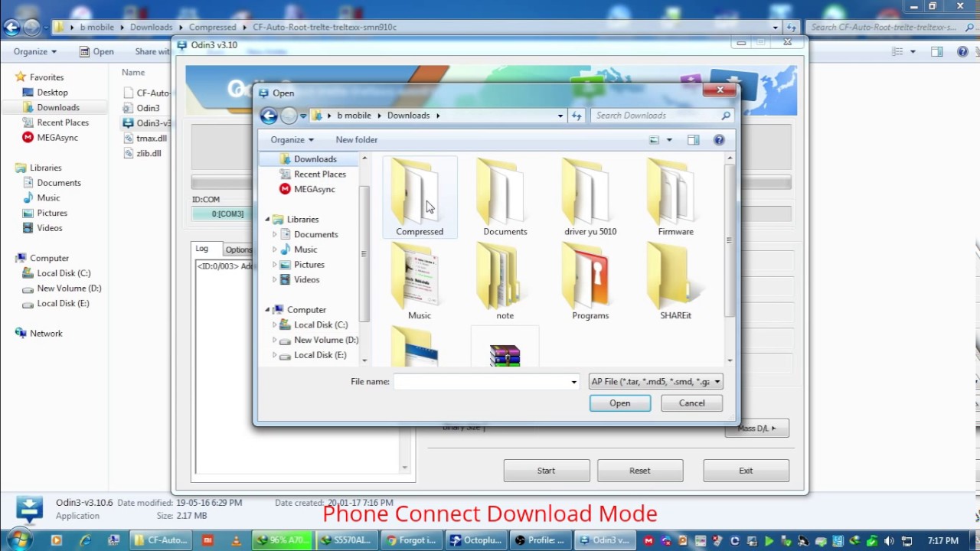The image size is (980, 551).
Task: Select Recent Places in Open dialog sidebar
Action: click(312, 174)
